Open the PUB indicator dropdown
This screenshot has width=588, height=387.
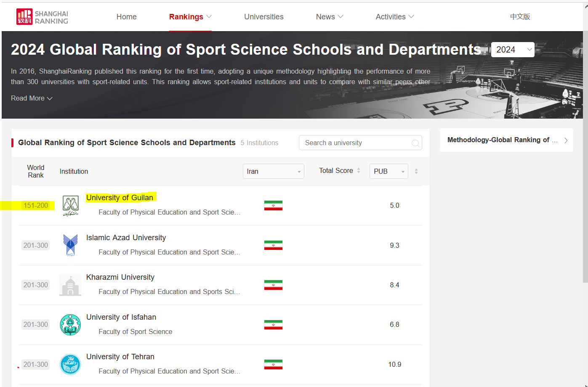pos(388,171)
